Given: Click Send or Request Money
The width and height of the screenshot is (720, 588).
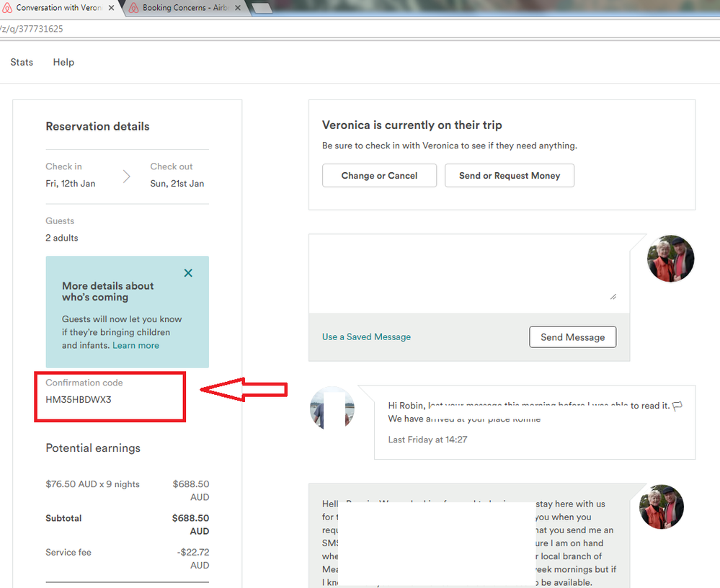Looking at the screenshot, I should (x=510, y=175).
